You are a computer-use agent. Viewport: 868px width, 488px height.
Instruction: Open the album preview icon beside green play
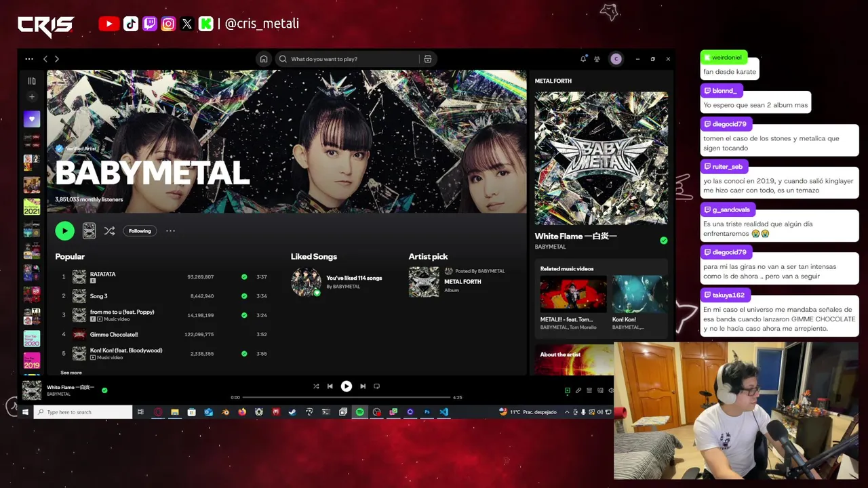pos(89,230)
